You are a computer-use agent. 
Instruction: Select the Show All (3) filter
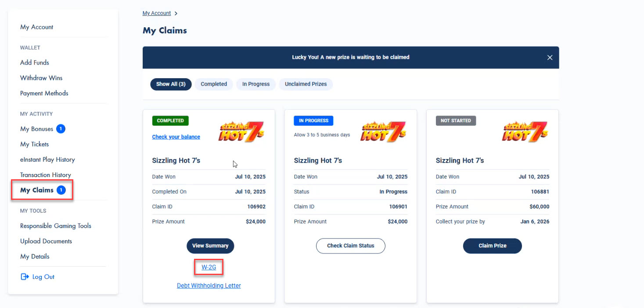[x=171, y=84]
